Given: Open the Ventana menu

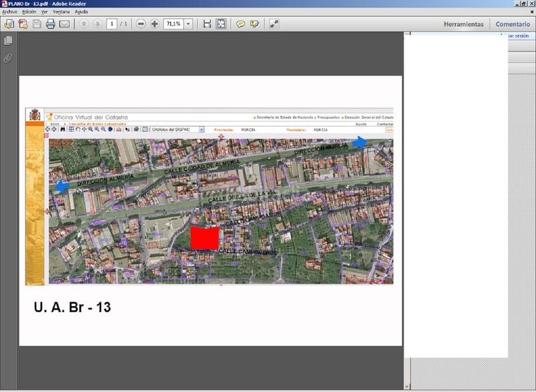Looking at the screenshot, I should click(x=60, y=12).
